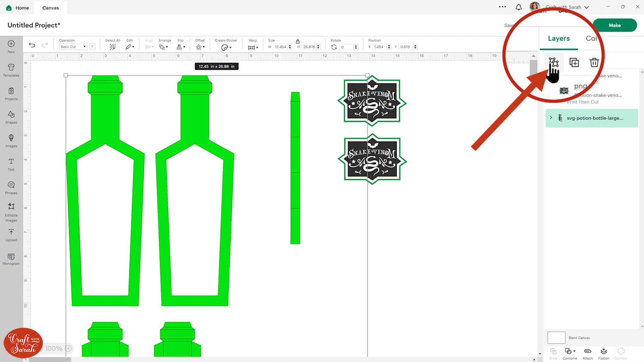This screenshot has height=362, width=644.
Task: Click the Group icon in Layers panel
Action: coord(553,63)
